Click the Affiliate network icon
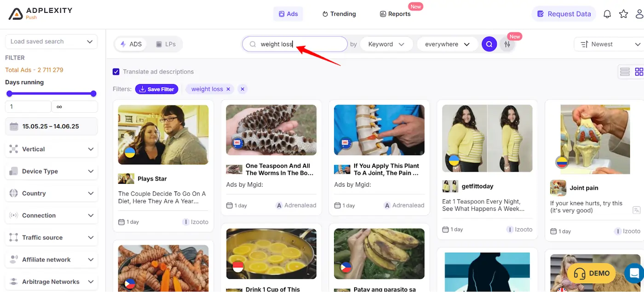The height and width of the screenshot is (292, 644). click(14, 259)
